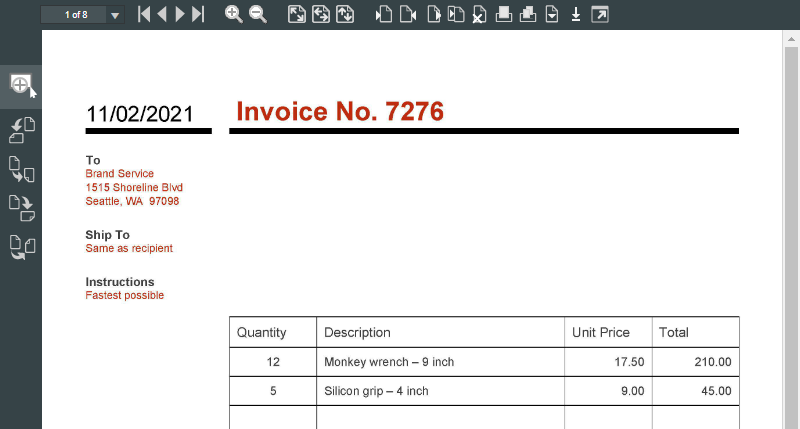Click the zoom in magnifier
The width and height of the screenshot is (800, 429).
coord(234,14)
